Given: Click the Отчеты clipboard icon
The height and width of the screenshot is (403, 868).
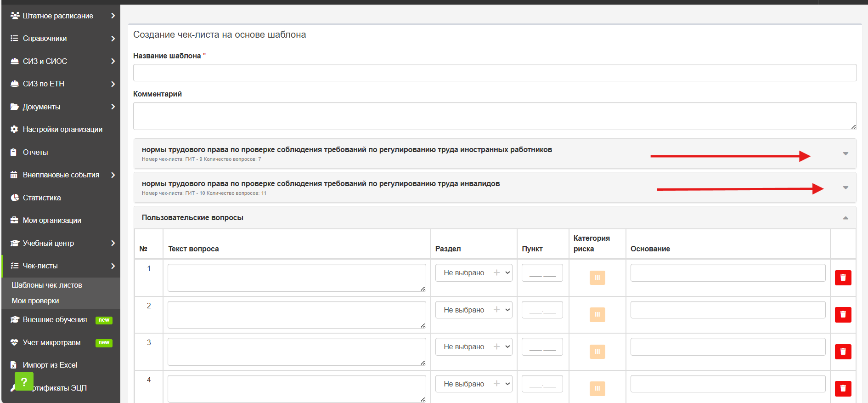Looking at the screenshot, I should (14, 152).
